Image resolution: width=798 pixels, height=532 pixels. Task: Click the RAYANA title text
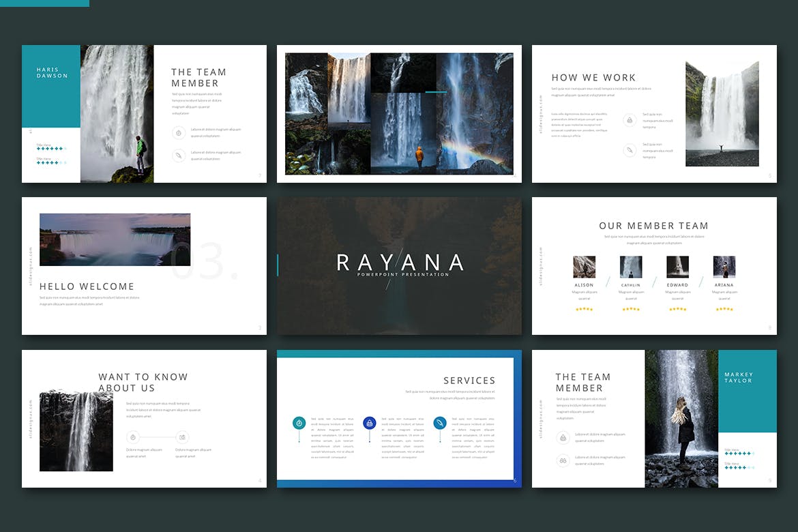[x=400, y=263]
